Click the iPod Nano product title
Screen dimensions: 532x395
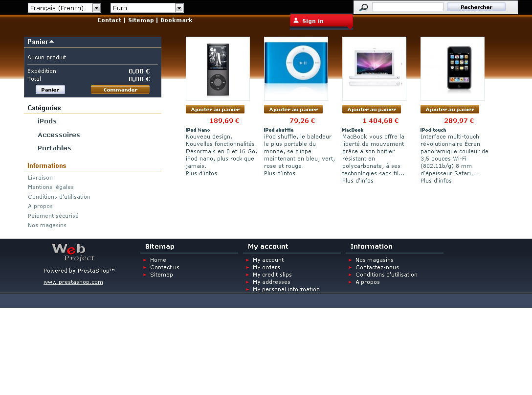click(x=198, y=130)
